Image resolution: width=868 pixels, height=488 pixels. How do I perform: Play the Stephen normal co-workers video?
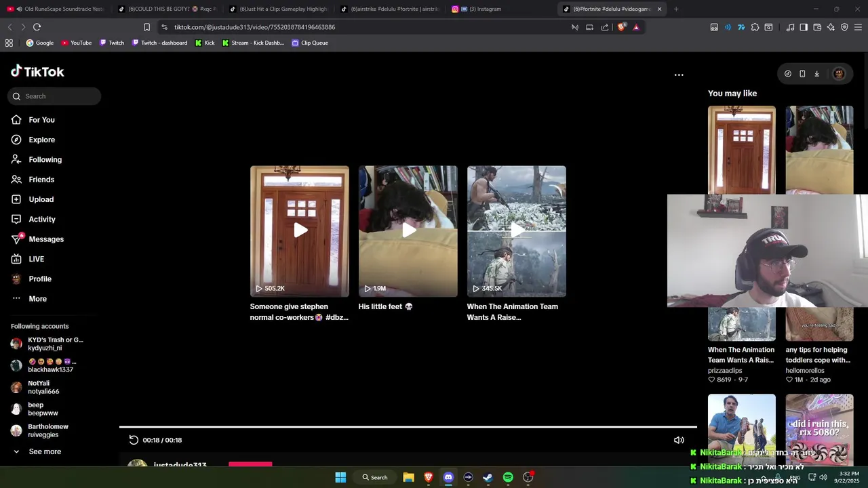point(300,231)
